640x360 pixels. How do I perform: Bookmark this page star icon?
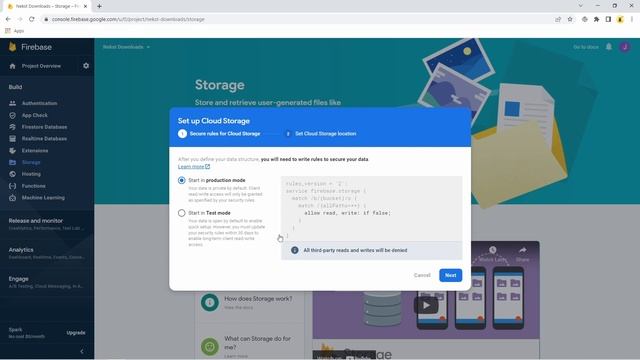coord(570,19)
